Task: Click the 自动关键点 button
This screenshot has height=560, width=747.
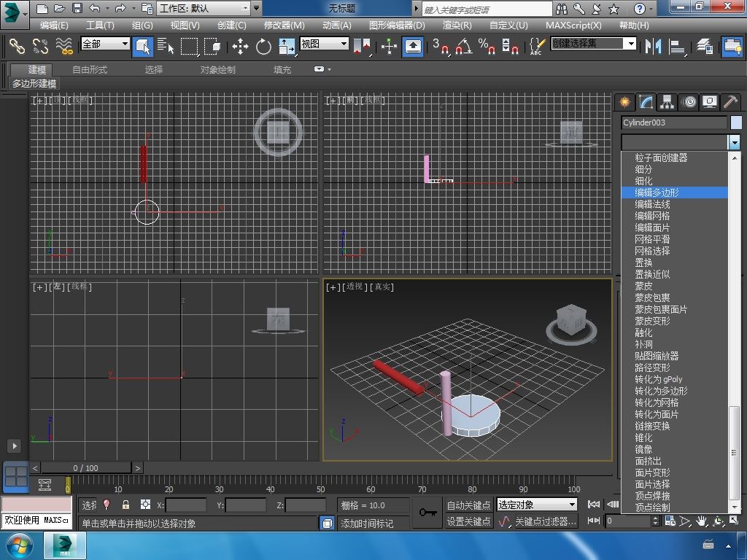Action: tap(468, 505)
